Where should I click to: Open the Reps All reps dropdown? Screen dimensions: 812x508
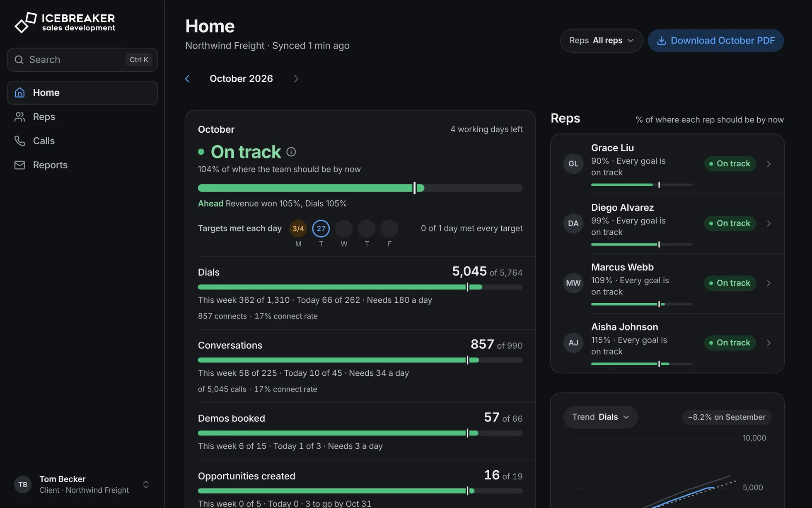pyautogui.click(x=601, y=41)
